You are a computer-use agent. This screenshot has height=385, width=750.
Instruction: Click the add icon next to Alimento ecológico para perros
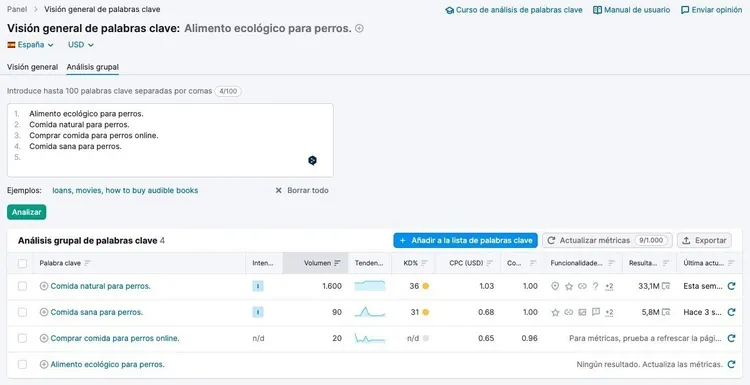[44, 364]
